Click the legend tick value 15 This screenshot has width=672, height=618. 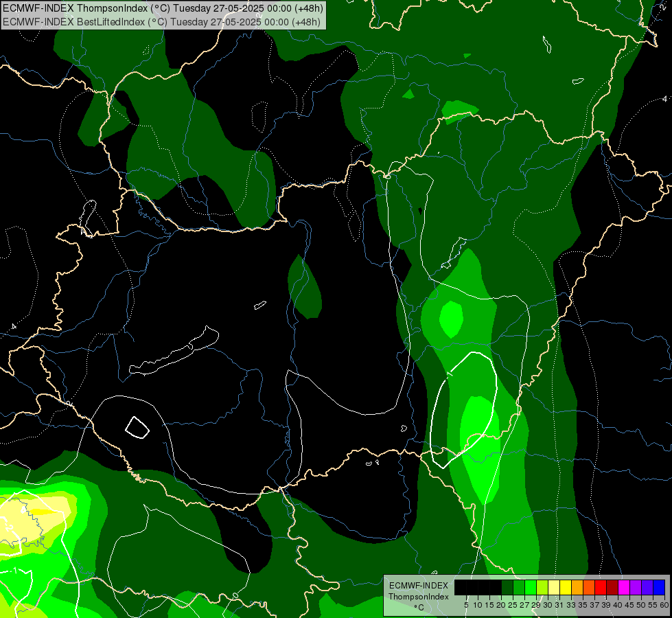489,605
